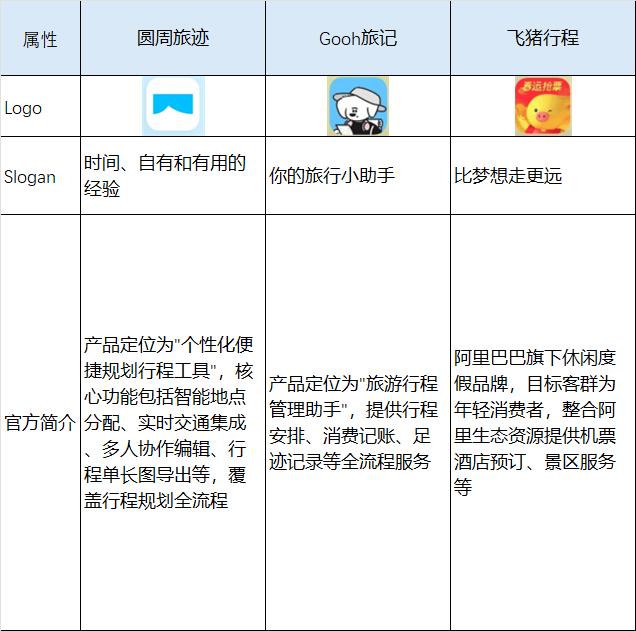Click the 飞猪行程 pig logo icon
The image size is (636, 631).
(x=543, y=106)
